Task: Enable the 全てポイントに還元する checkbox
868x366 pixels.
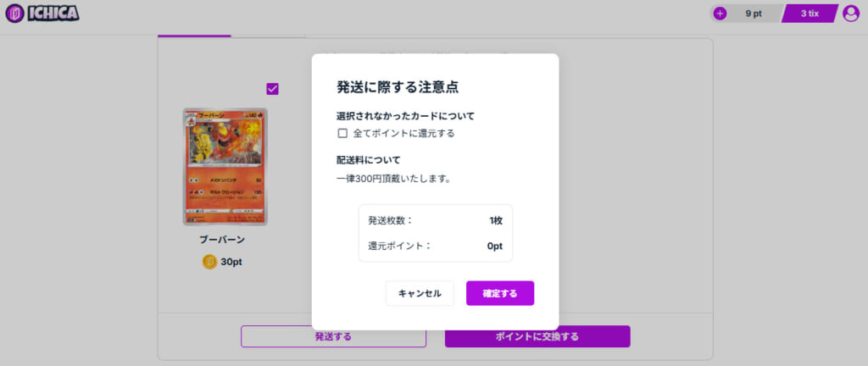Action: tap(342, 133)
